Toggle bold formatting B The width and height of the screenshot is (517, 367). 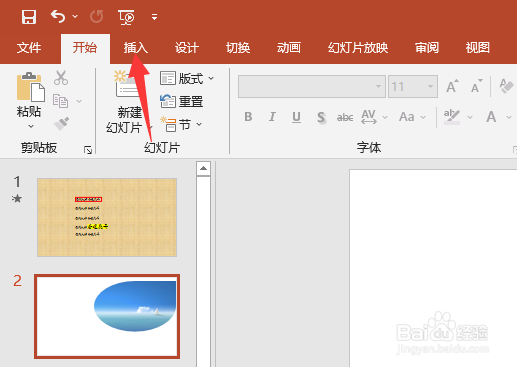(248, 117)
